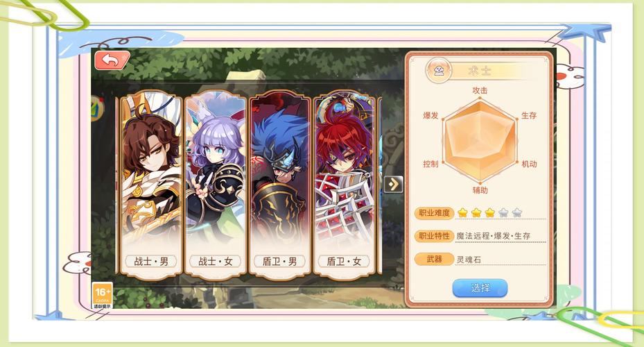Confirm with the blue 选择 button

[x=480, y=288]
